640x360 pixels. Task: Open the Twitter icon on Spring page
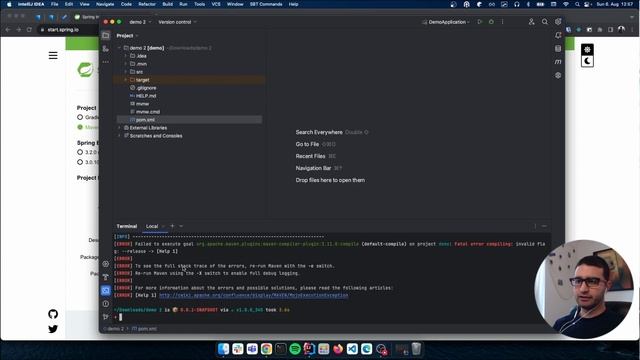point(53,329)
